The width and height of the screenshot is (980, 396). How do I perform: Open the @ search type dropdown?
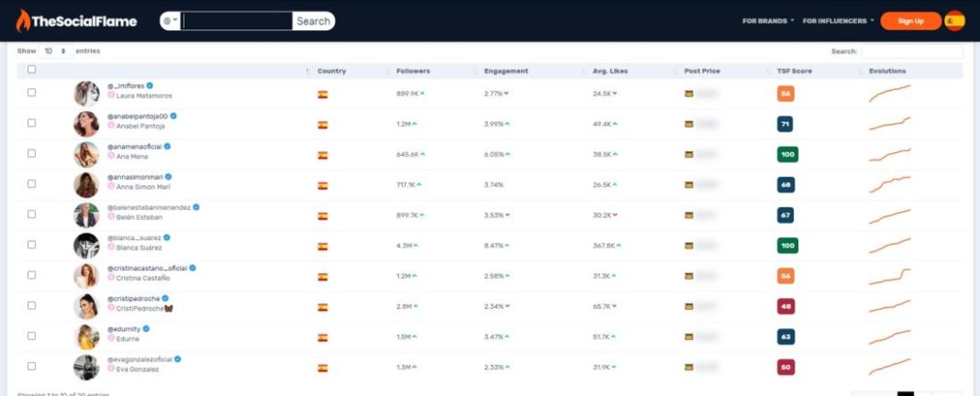pos(170,20)
